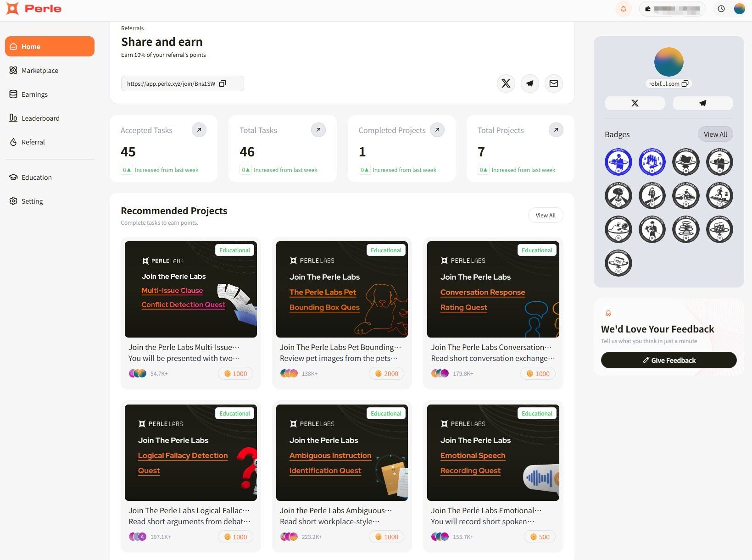View All badges
Screen dimensions: 752x560
(x=715, y=134)
